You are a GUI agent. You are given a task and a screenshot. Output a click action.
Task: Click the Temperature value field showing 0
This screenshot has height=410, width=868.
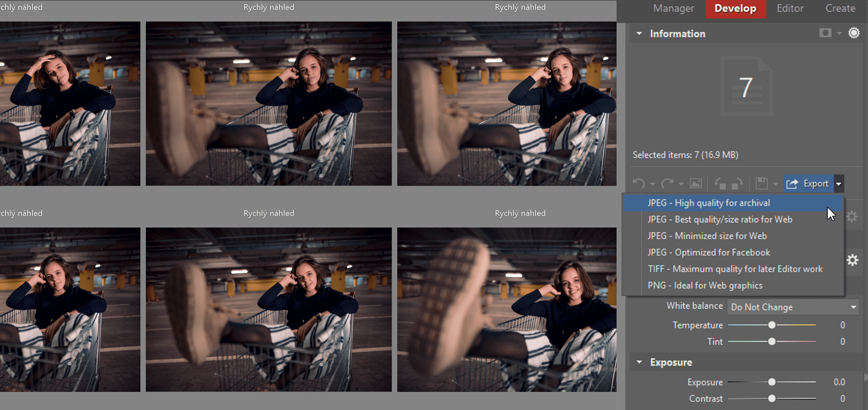[842, 325]
